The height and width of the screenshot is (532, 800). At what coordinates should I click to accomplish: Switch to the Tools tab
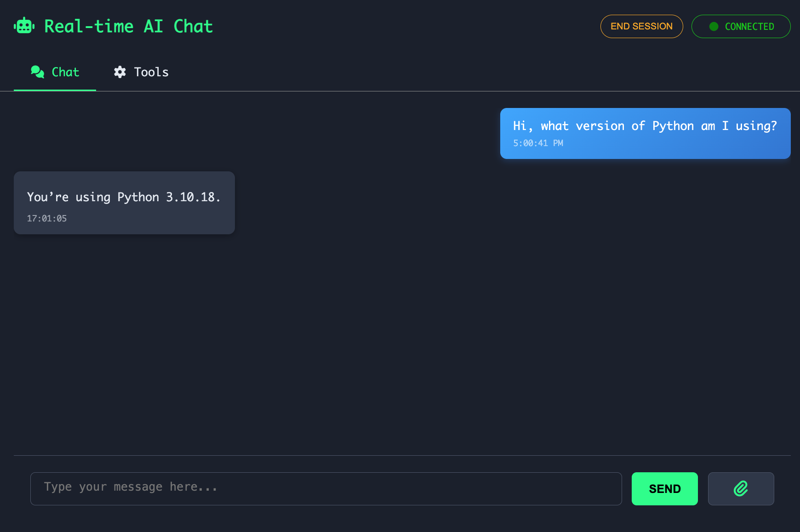141,72
